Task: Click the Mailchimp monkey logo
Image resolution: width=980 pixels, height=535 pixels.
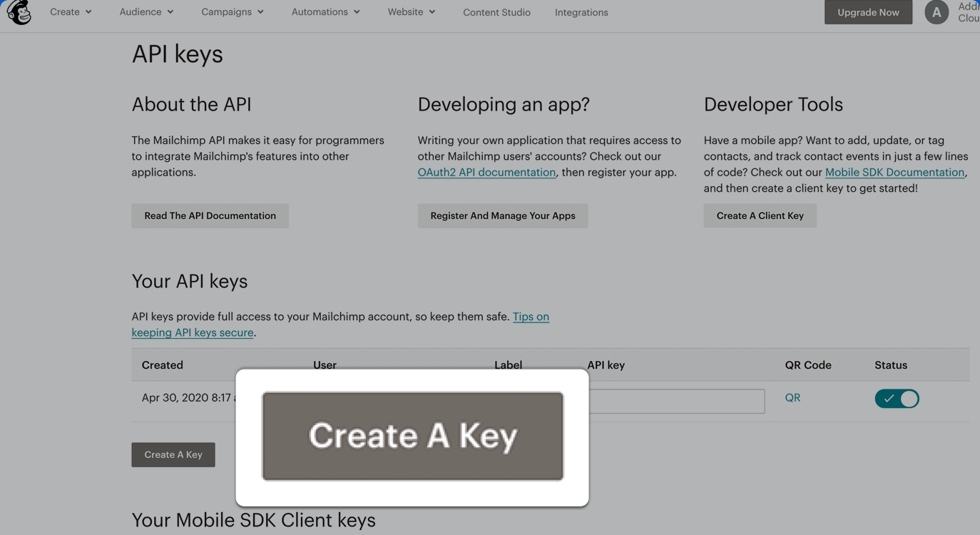Action: pyautogui.click(x=19, y=12)
